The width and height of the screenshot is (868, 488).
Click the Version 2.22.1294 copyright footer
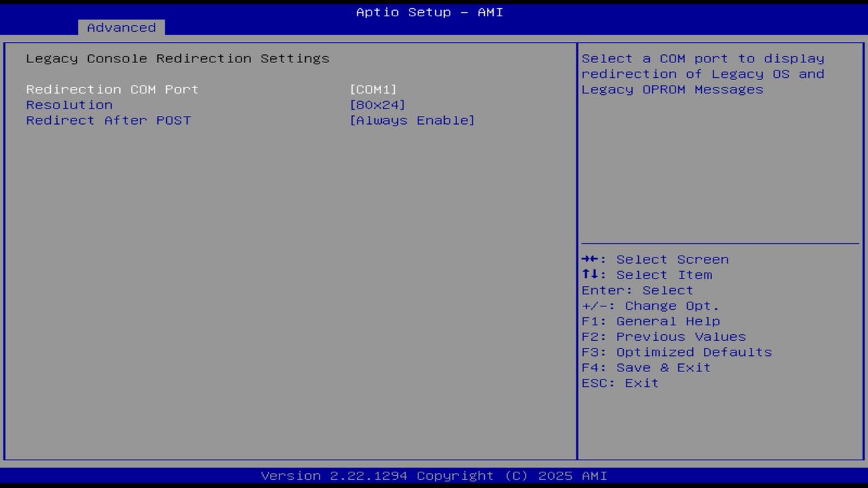433,475
